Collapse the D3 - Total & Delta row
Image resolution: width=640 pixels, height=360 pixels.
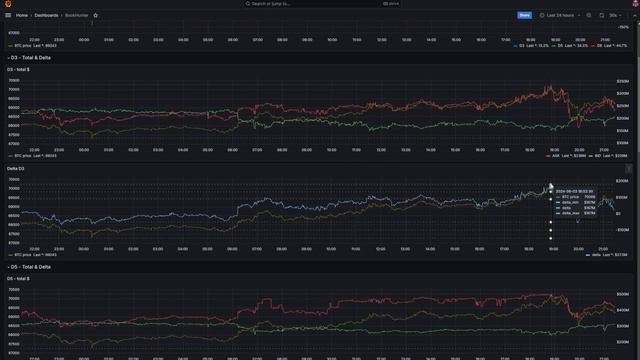point(29,58)
